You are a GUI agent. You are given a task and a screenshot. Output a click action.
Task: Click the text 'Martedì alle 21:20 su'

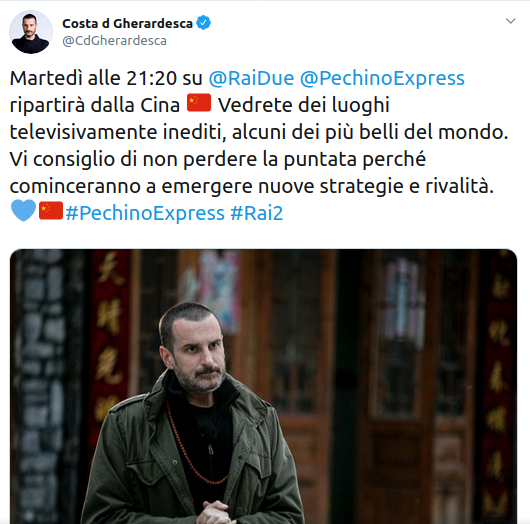[106, 78]
